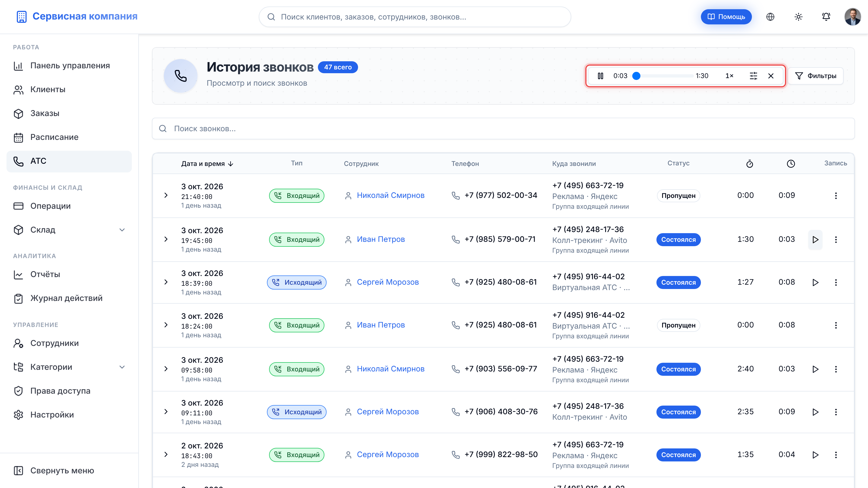
Task: Click Сервисная компания logo
Action: pyautogui.click(x=77, y=16)
